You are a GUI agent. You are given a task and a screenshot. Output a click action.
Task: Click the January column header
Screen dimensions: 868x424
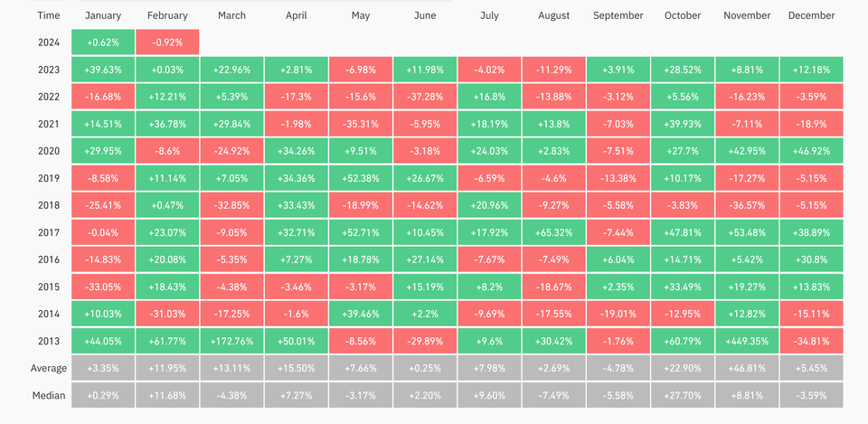(102, 15)
